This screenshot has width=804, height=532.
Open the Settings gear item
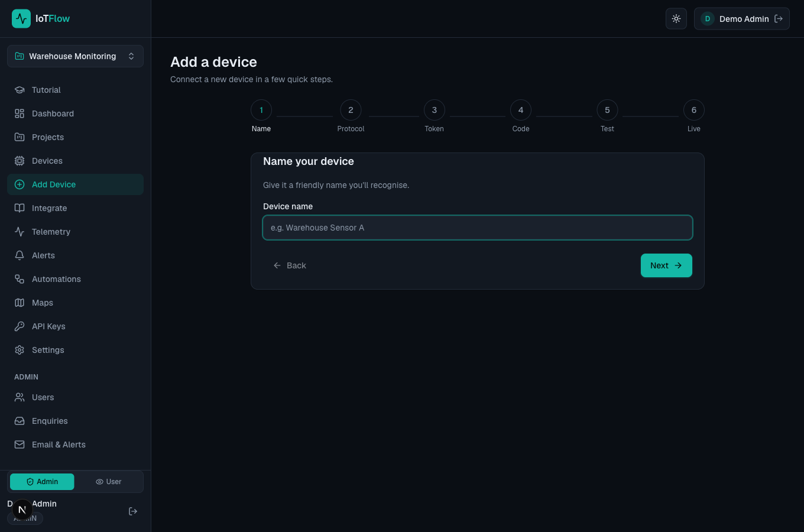click(x=75, y=350)
